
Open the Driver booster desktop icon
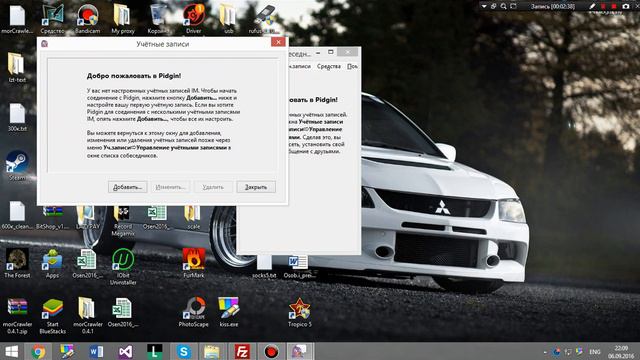193,19
